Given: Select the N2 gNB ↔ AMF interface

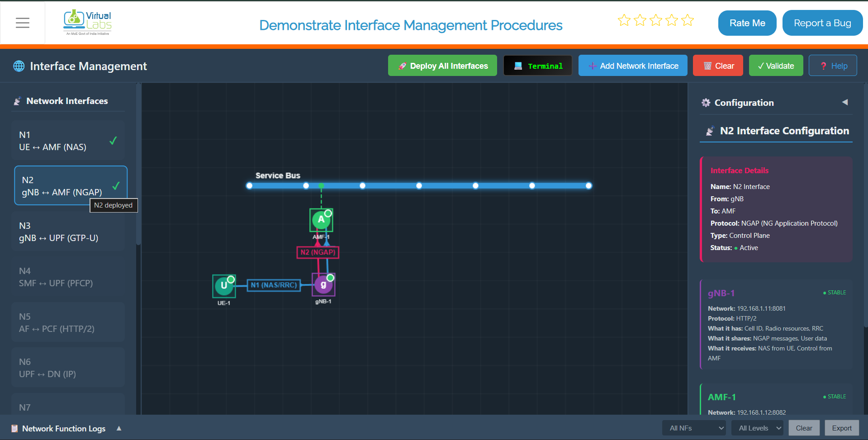Looking at the screenshot, I should pos(71,186).
